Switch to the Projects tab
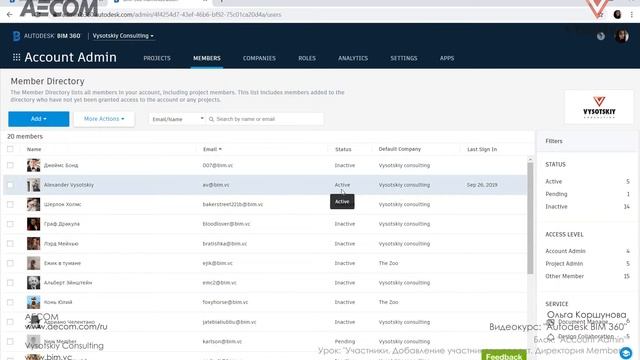 [x=157, y=58]
